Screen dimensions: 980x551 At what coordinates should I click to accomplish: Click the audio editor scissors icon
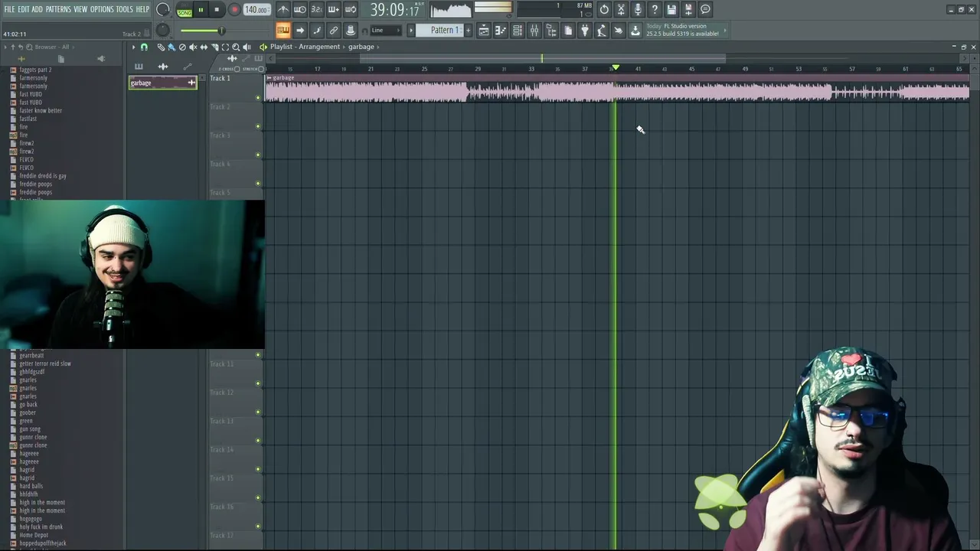[x=621, y=10]
